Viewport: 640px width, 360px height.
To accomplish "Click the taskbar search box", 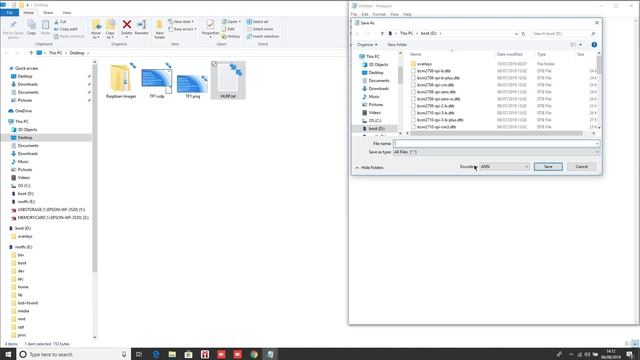I will (73, 354).
